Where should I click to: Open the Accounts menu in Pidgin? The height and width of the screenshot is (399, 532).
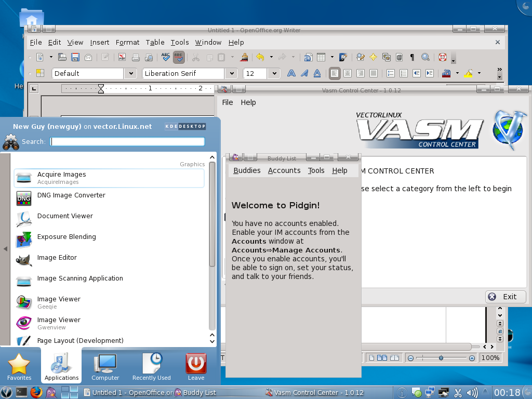(x=284, y=170)
